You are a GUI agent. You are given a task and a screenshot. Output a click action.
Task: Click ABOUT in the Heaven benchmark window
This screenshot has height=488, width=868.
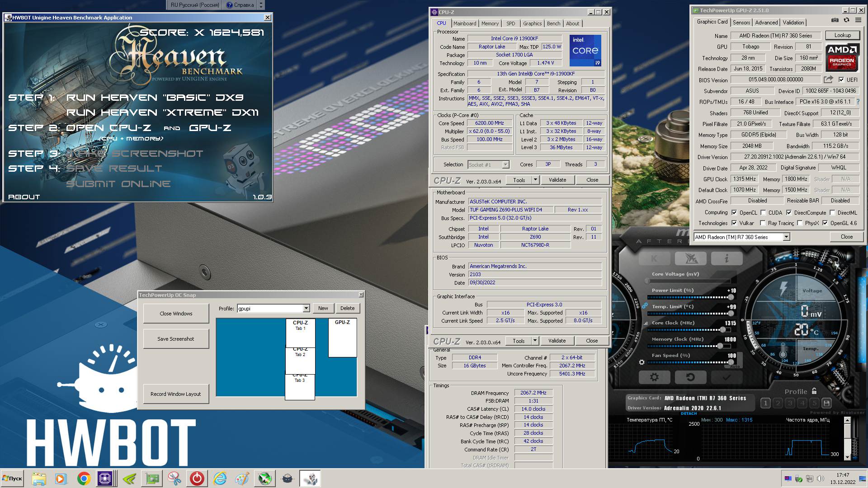(x=24, y=197)
